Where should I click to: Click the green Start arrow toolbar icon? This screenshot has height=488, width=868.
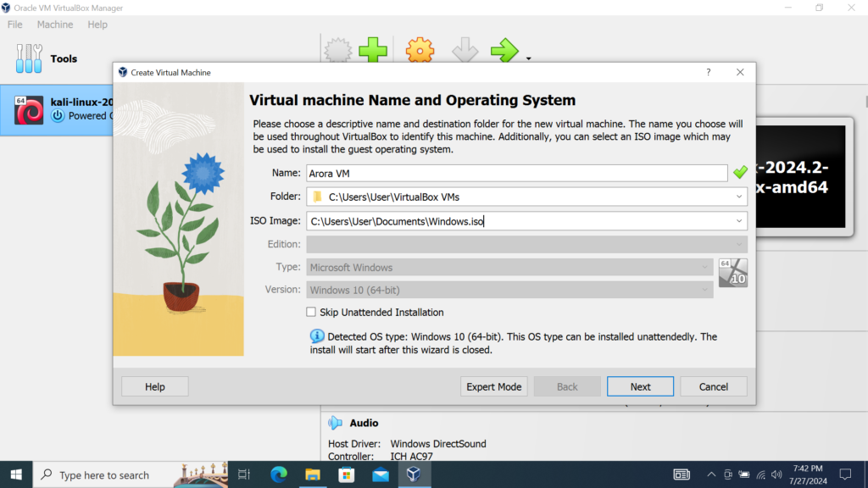(504, 50)
